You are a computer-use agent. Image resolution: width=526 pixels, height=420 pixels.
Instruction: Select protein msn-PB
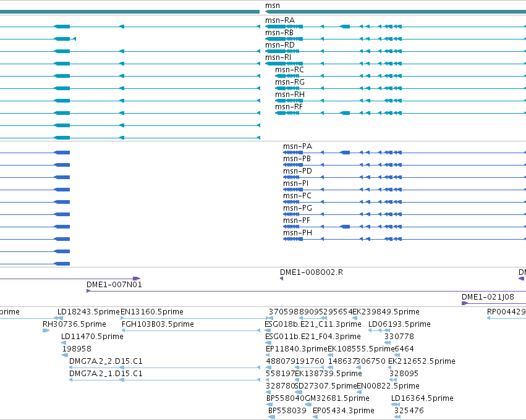point(297,159)
